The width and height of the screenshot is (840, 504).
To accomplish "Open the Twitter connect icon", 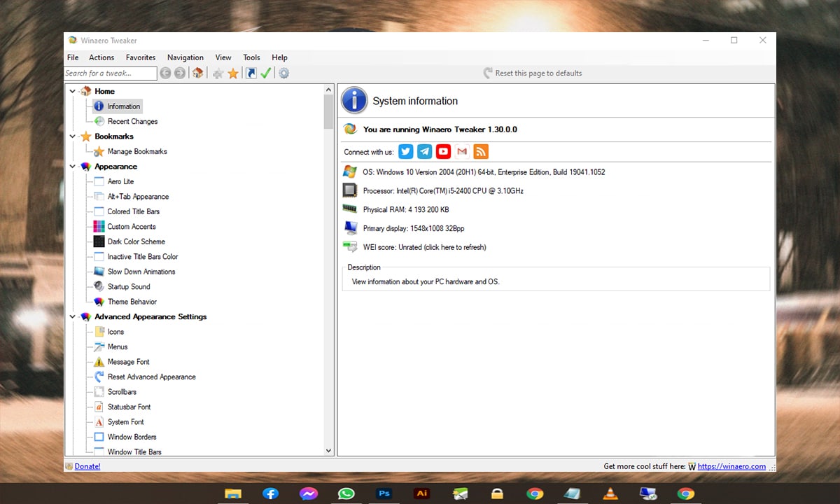I will (406, 152).
